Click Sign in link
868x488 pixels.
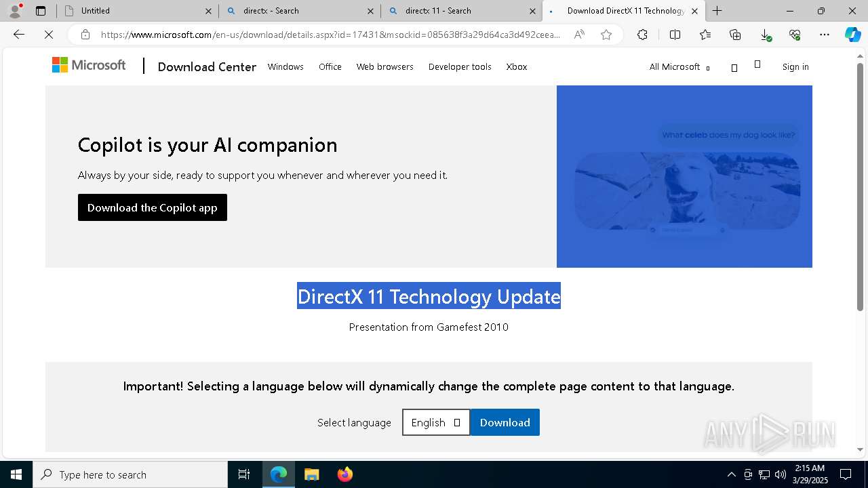(x=795, y=66)
